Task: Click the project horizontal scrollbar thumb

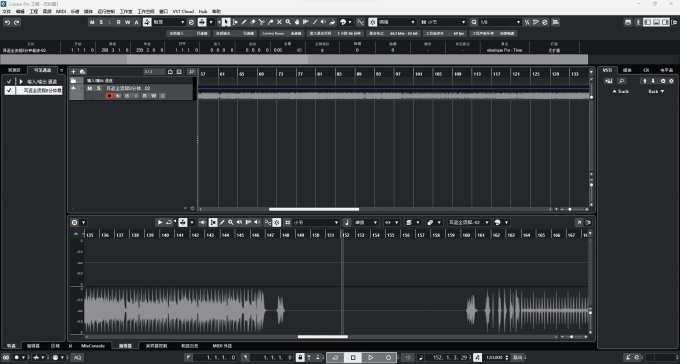Action: pos(314,209)
